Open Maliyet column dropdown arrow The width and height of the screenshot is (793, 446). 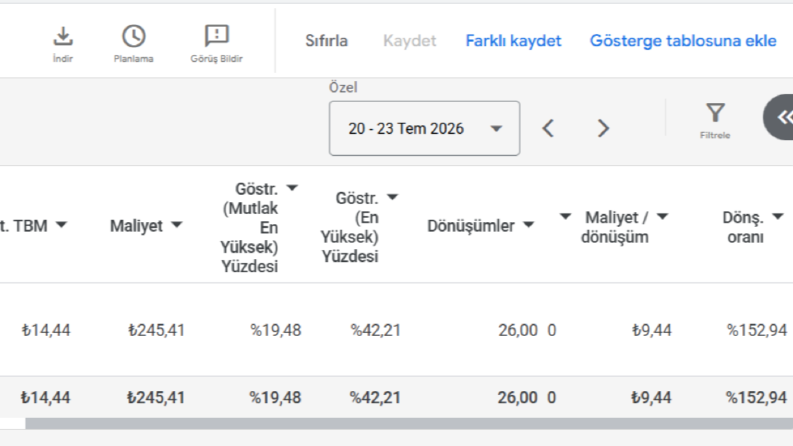click(x=177, y=225)
